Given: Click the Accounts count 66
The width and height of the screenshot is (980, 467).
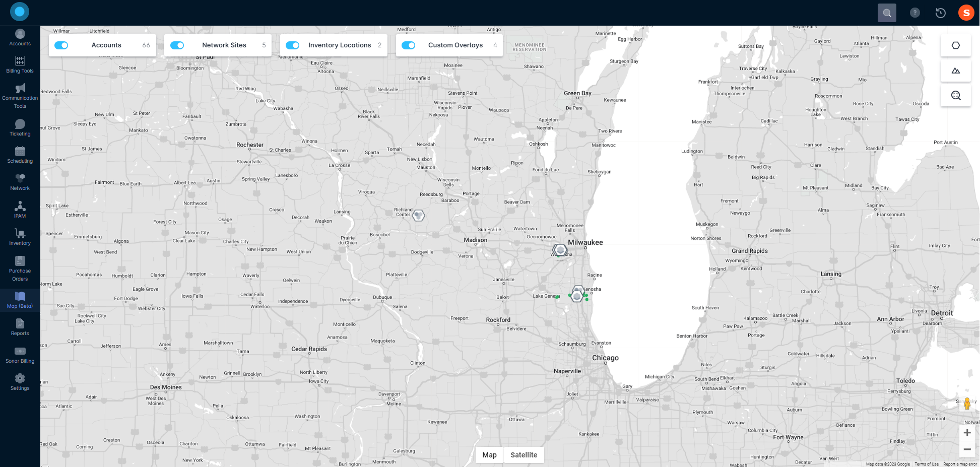Looking at the screenshot, I should click(146, 45).
